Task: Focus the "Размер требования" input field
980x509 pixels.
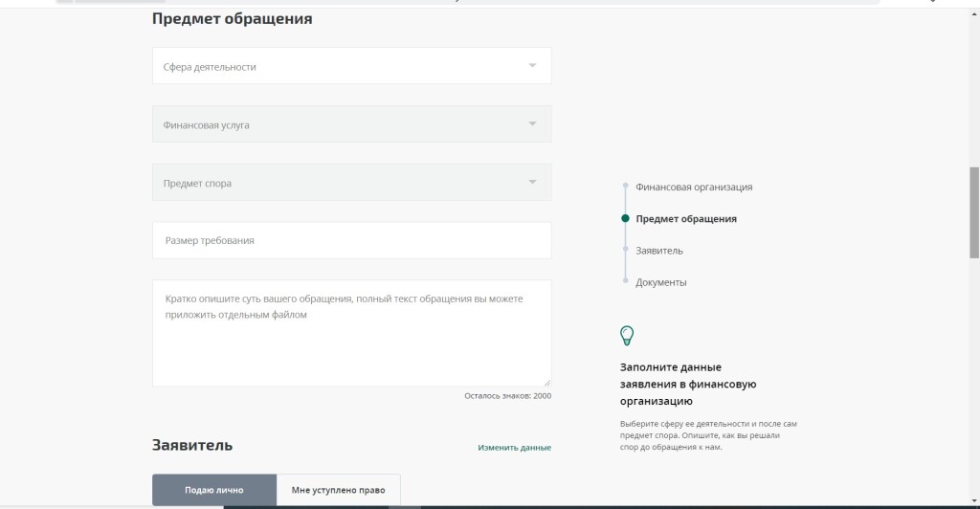Action: pyautogui.click(x=351, y=241)
